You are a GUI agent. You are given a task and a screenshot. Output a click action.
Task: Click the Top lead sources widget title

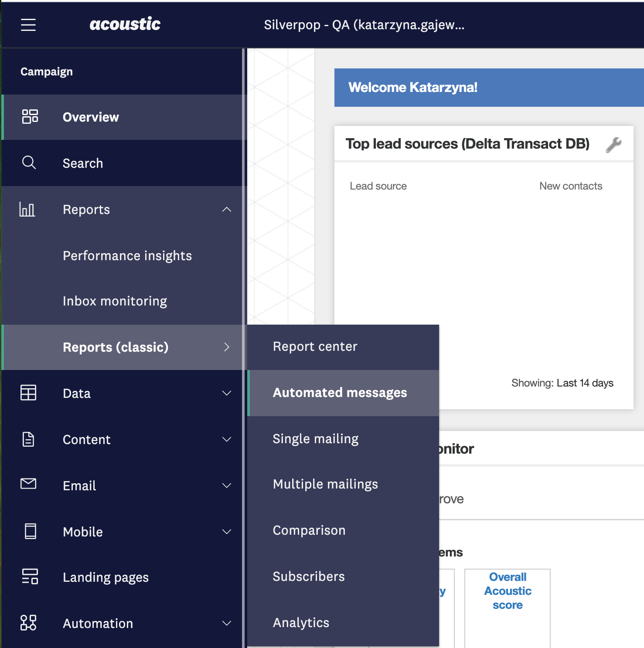467,144
